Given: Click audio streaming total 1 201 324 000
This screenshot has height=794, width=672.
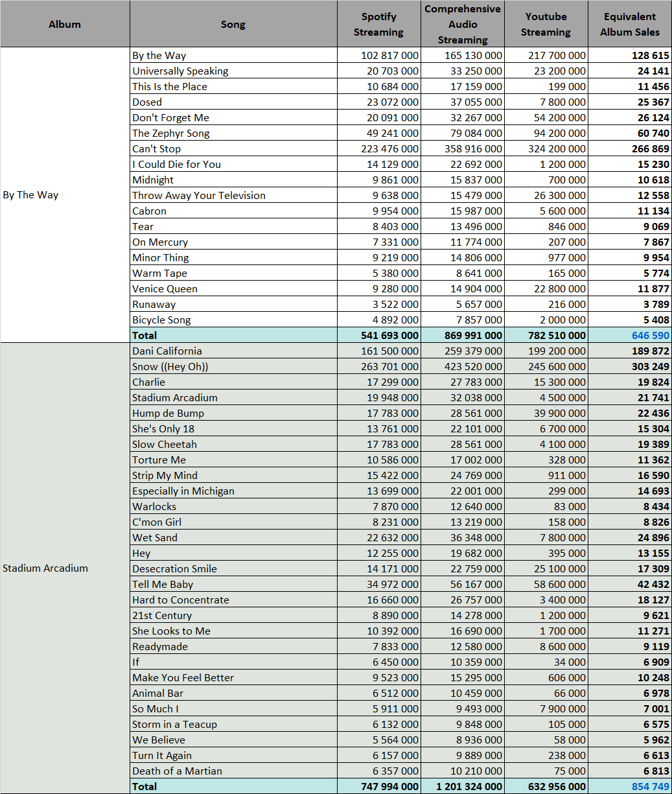Looking at the screenshot, I should click(x=462, y=786).
